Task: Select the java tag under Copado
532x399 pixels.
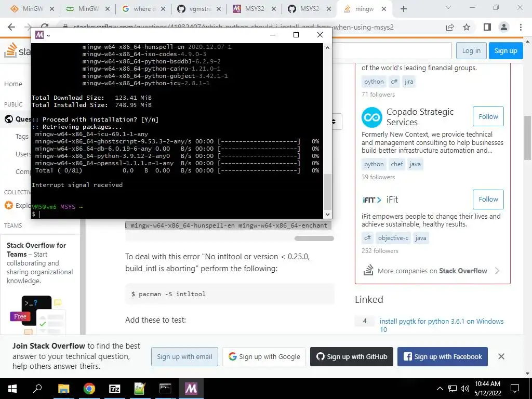Action: (415, 164)
